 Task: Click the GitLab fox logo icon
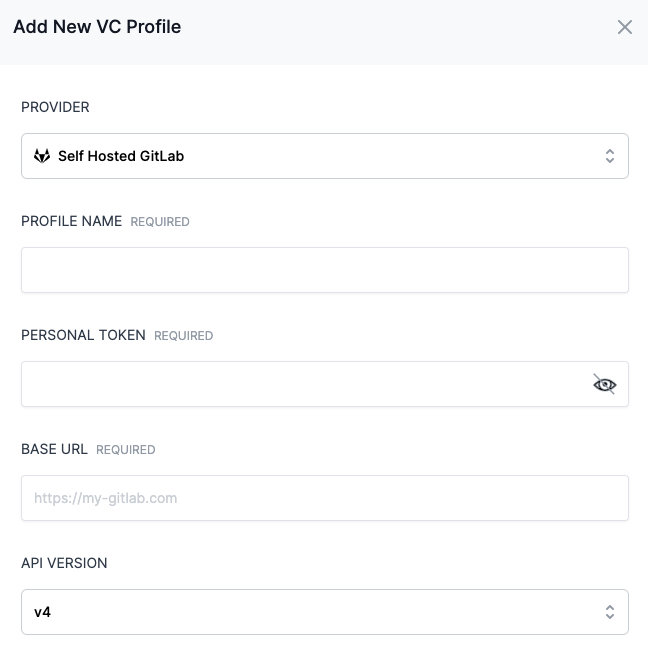(42, 156)
